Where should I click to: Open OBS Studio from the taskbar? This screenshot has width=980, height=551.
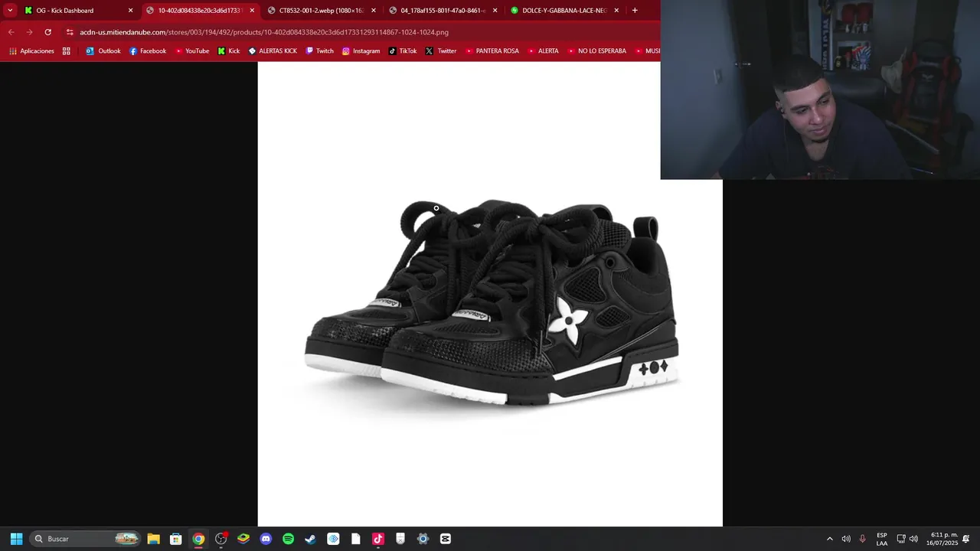pos(220,539)
